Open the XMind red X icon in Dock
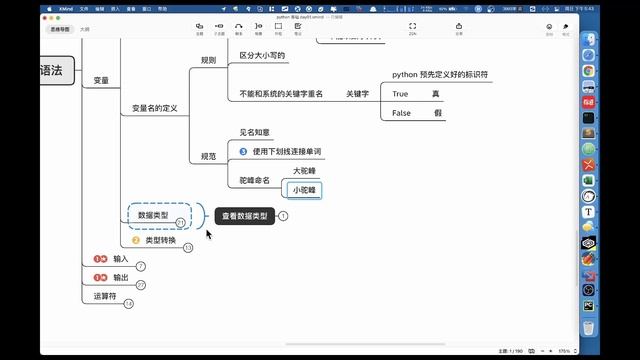640x360 pixels. pos(588,165)
